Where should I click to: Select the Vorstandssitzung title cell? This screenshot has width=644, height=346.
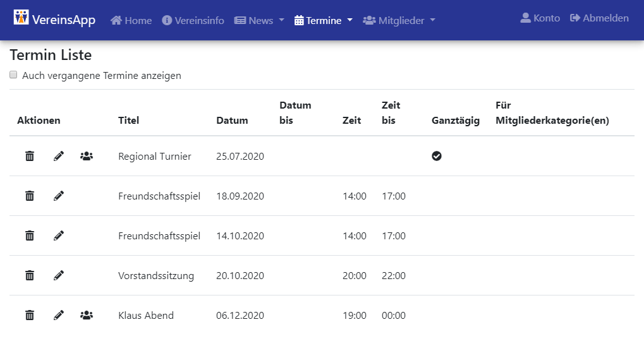click(x=156, y=276)
